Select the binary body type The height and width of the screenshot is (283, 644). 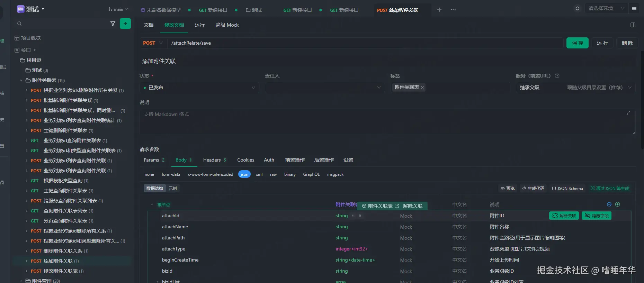(x=290, y=174)
